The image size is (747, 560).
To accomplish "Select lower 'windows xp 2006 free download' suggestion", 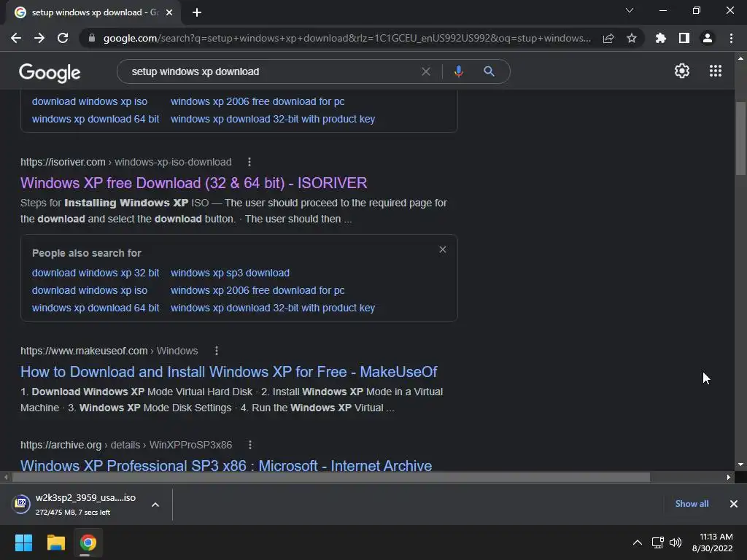I will tap(258, 290).
